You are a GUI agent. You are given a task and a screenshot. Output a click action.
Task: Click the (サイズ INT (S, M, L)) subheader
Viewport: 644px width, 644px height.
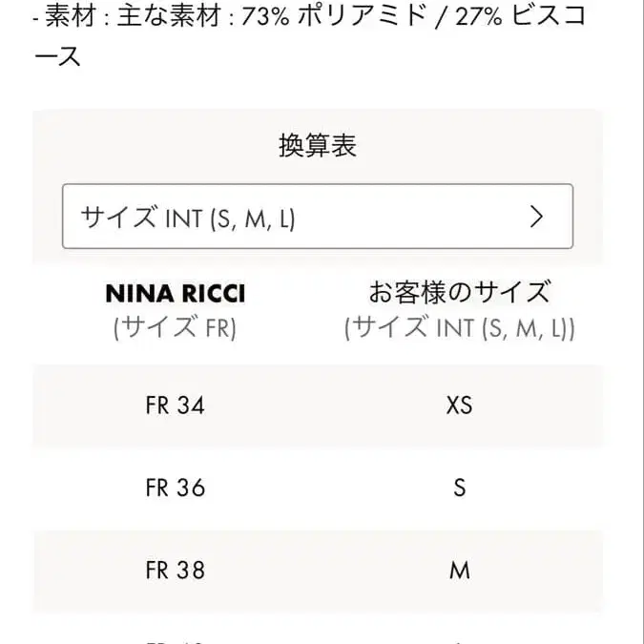point(460,327)
